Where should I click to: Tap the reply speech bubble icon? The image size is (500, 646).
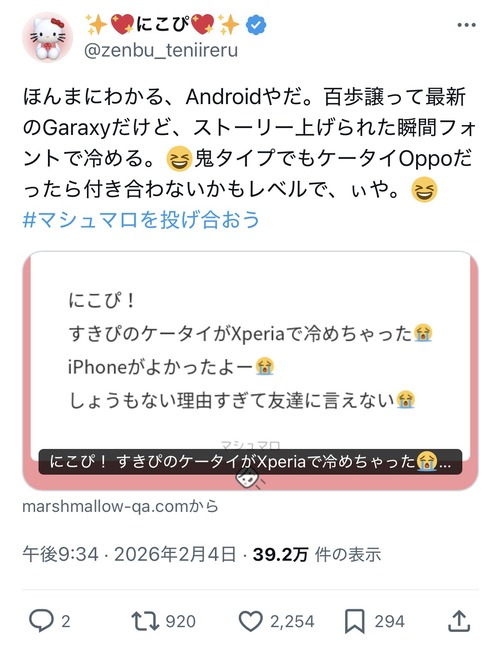pyautogui.click(x=41, y=620)
